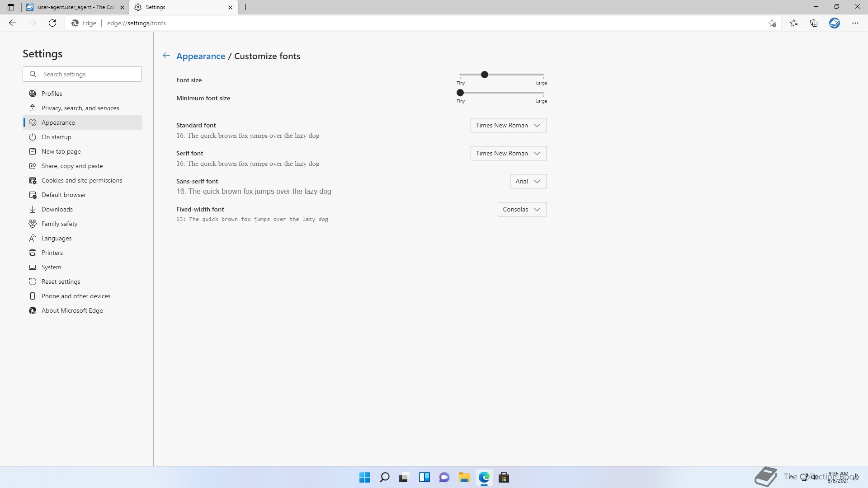Click the Minimum font size slider handle
868x488 pixels.
pyautogui.click(x=460, y=93)
